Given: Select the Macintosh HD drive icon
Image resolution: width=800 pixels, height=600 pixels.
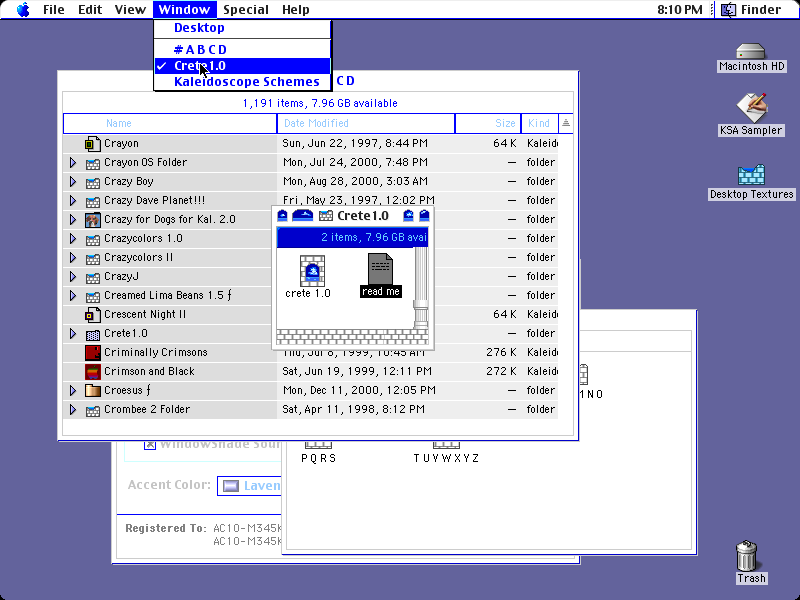Looking at the screenshot, I should [751, 52].
